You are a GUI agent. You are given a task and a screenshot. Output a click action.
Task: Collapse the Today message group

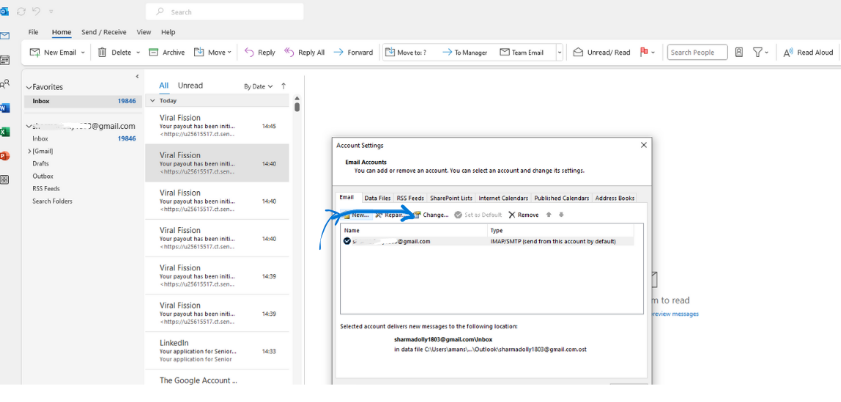click(x=152, y=100)
